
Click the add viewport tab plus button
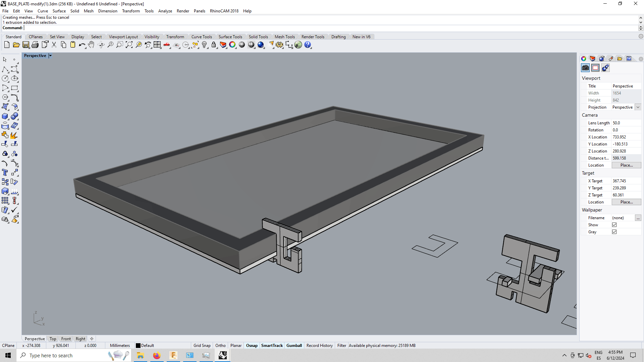92,339
